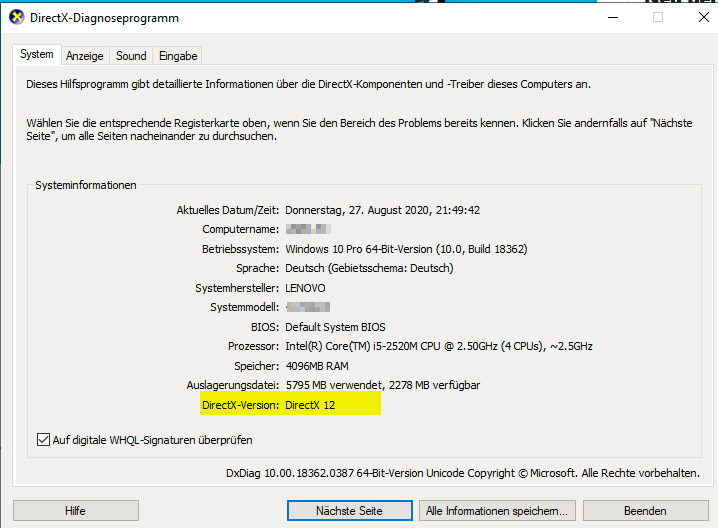Click the Default System BIOS value
Image resolution: width=718 pixels, height=528 pixels.
point(335,327)
